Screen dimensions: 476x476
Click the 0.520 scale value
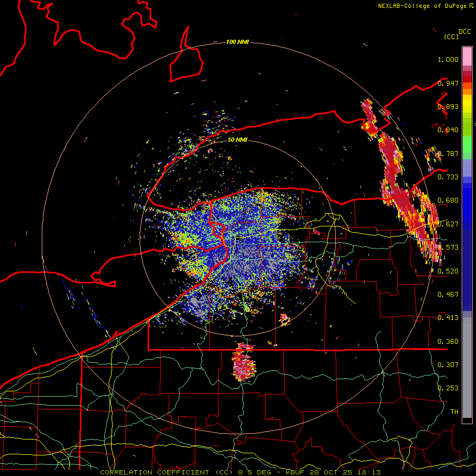coord(448,271)
